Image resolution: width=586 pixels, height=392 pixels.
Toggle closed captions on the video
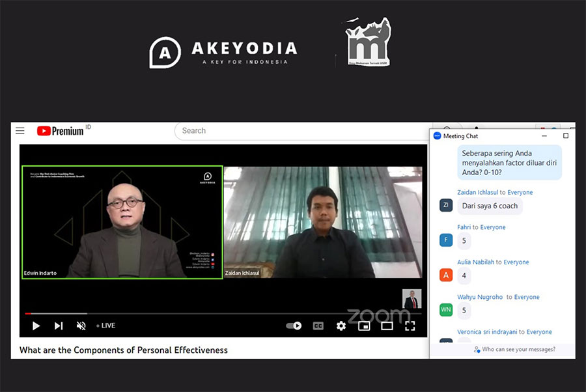pos(318,326)
